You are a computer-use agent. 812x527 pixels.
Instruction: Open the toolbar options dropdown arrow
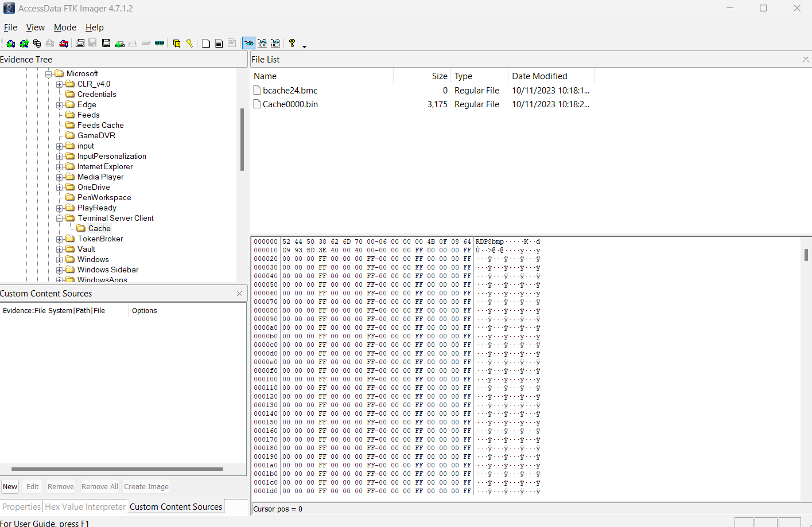[304, 46]
